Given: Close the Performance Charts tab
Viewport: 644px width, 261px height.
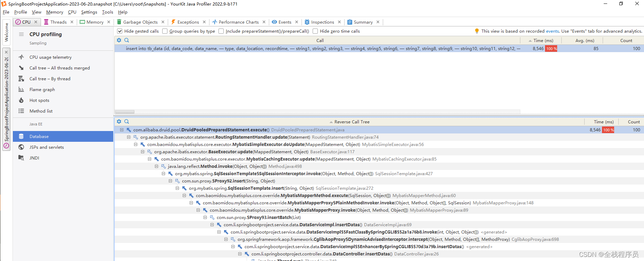Looking at the screenshot, I should [x=264, y=22].
